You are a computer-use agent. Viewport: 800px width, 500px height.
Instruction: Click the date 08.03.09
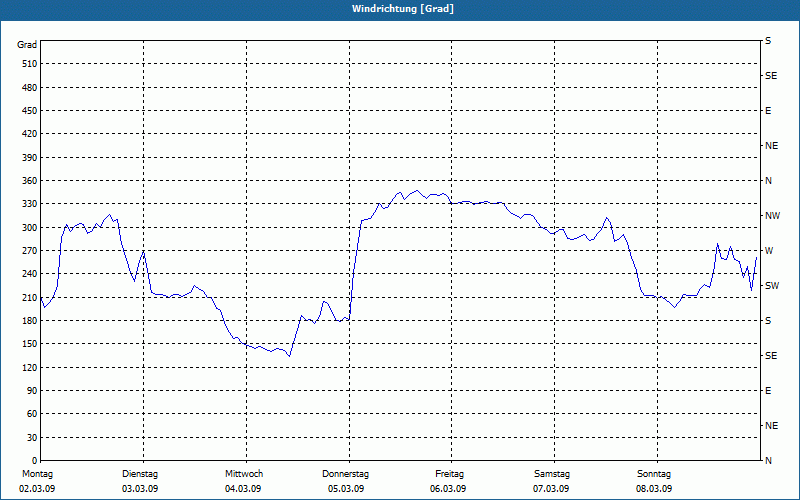(654, 489)
